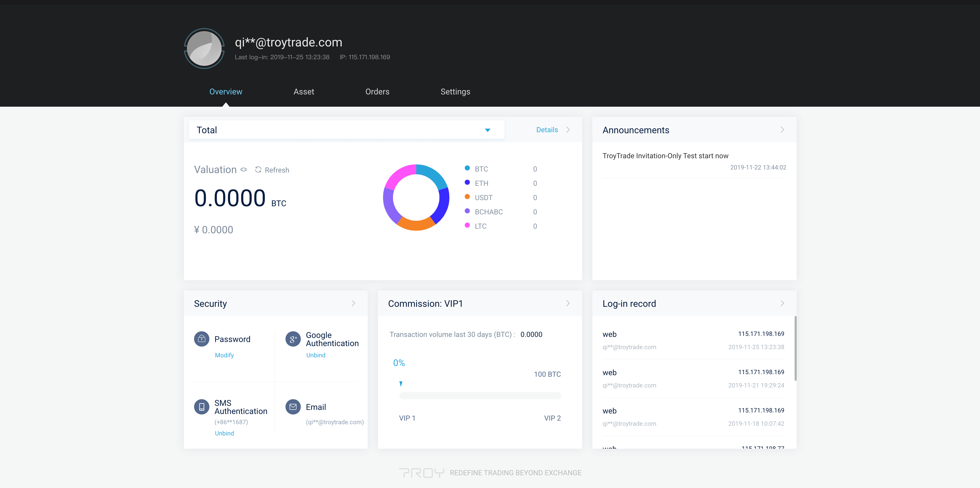Click the SMS Authentication phone icon
Viewport: 980px width, 488px height.
202,407
